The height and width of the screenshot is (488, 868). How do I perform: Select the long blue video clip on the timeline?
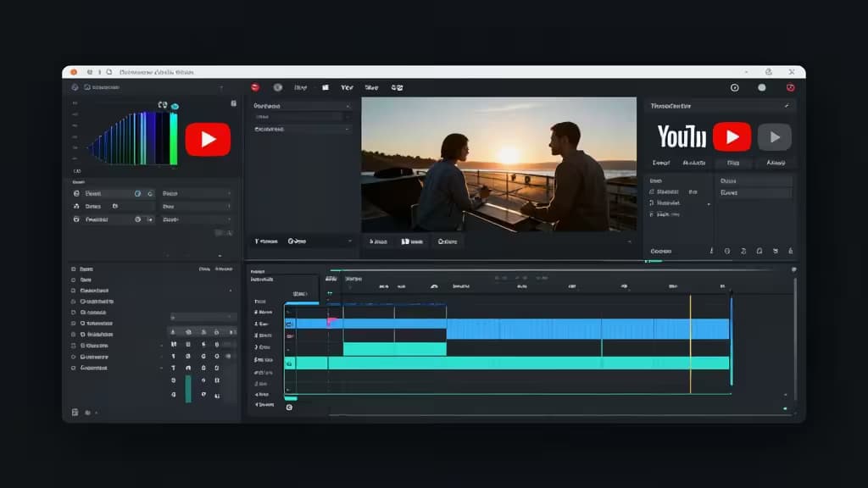587,329
